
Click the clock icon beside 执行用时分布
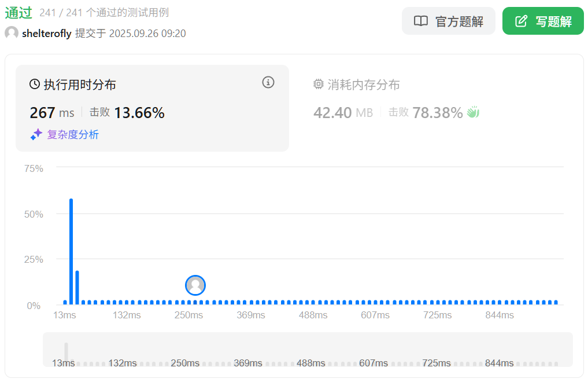click(x=35, y=84)
